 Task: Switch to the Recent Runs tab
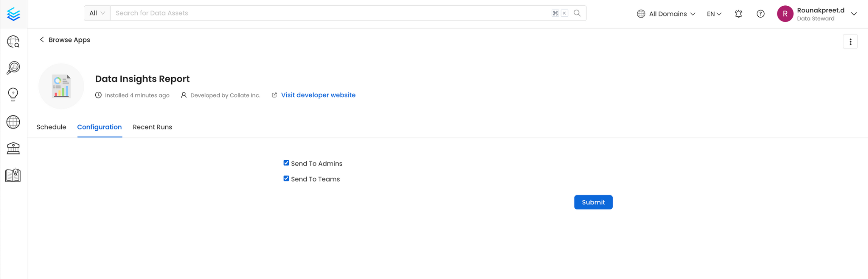tap(152, 127)
